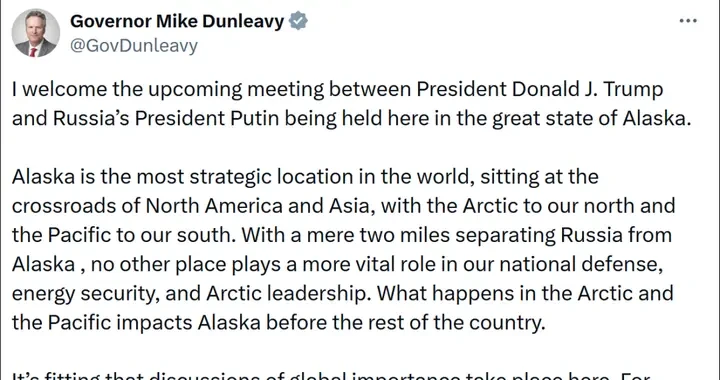Viewport: 720px width, 380px height.
Task: Click the phrase "great state of Alaska"
Action: (589, 118)
